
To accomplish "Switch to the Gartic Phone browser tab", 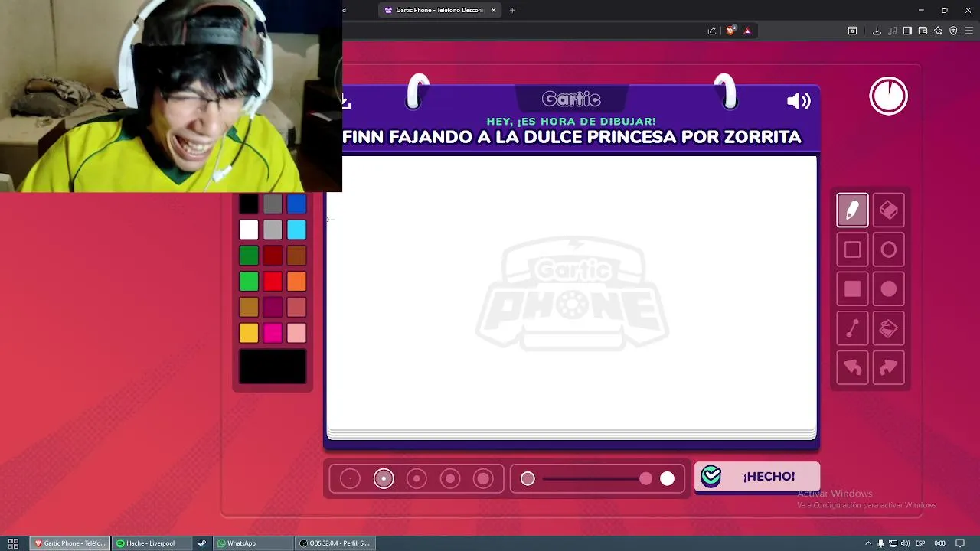I will click(x=439, y=10).
